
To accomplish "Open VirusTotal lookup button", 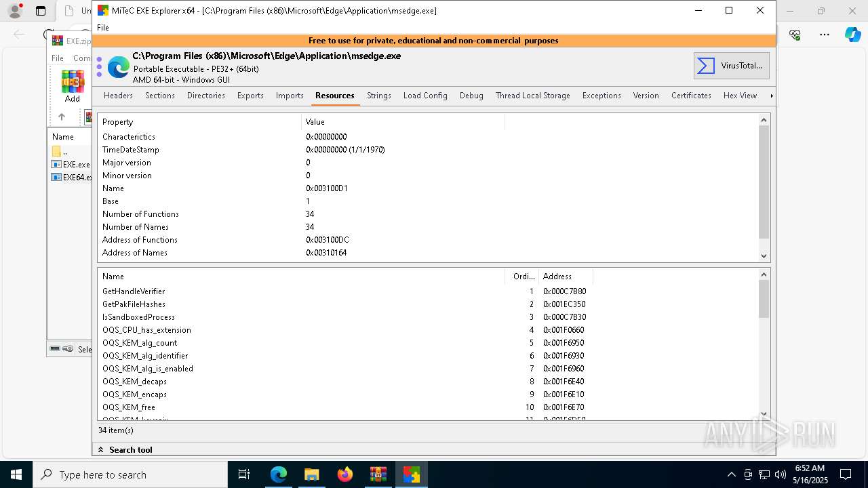I will 731,66.
